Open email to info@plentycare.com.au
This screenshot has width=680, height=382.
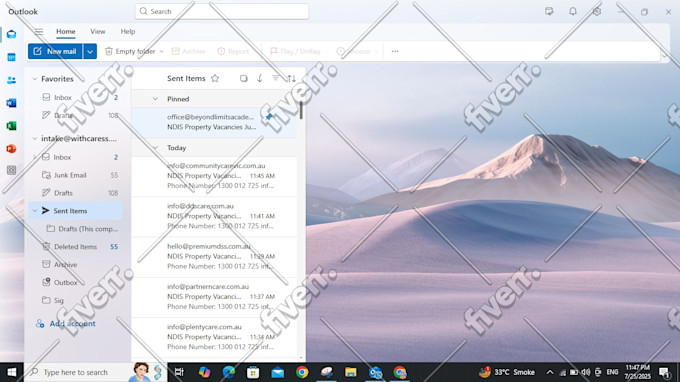(x=214, y=337)
